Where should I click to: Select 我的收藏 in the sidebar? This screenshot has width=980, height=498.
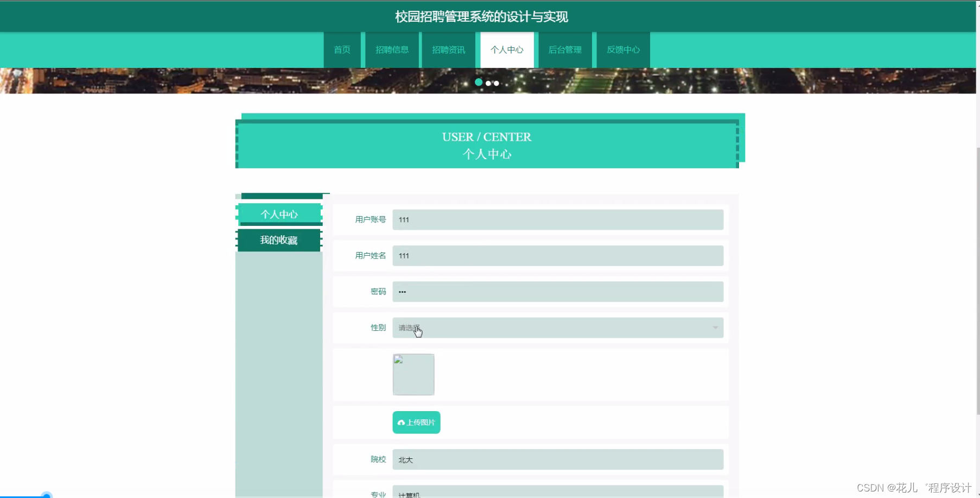(279, 240)
